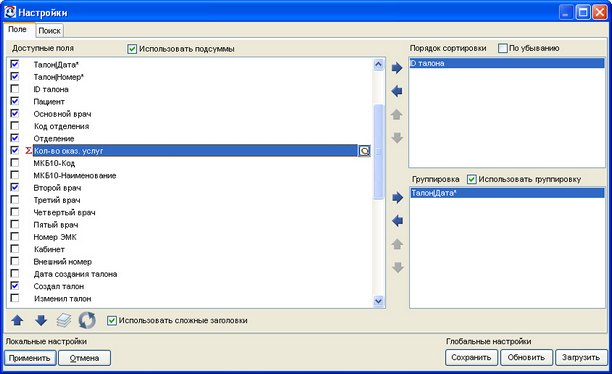Click the sigma sum icon
The height and width of the screenshot is (374, 612).
pos(28,151)
